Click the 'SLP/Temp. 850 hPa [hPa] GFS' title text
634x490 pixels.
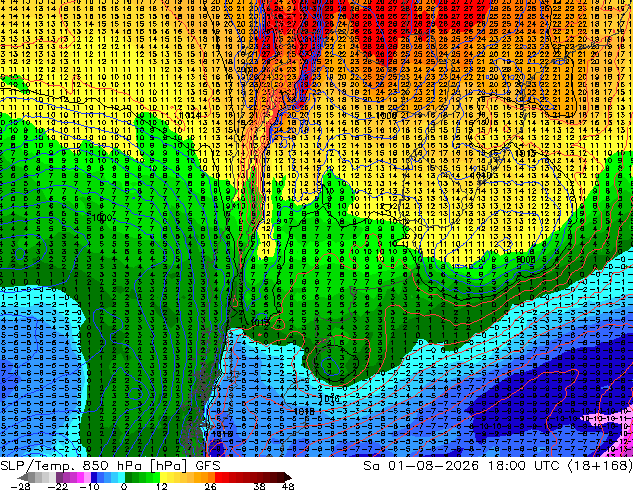tap(110, 466)
